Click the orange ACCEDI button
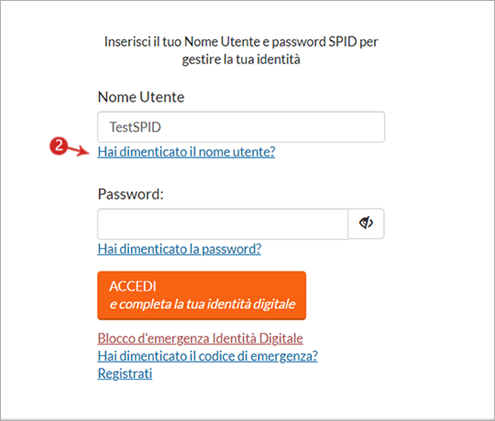 pyautogui.click(x=202, y=295)
